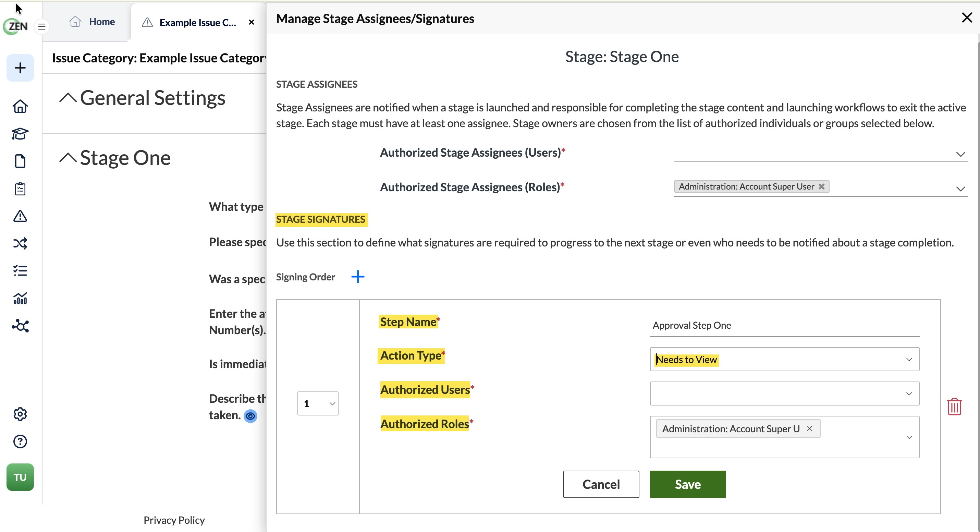The height and width of the screenshot is (532, 980).
Task: Add a new signing order step
Action: coord(358,277)
